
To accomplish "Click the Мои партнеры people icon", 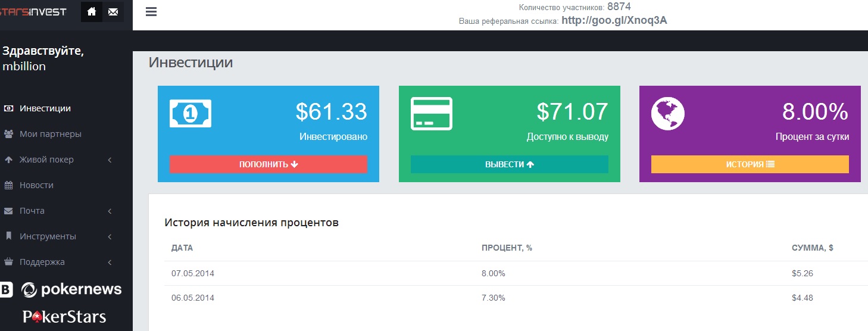I will pos(8,134).
